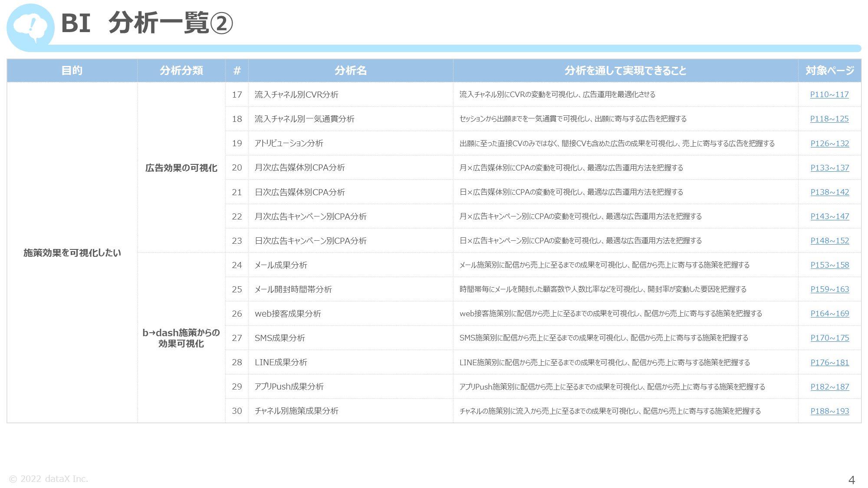Image resolution: width=868 pixels, height=488 pixels.
Task: Select アトリビューション分析 row name
Action: click(289, 143)
